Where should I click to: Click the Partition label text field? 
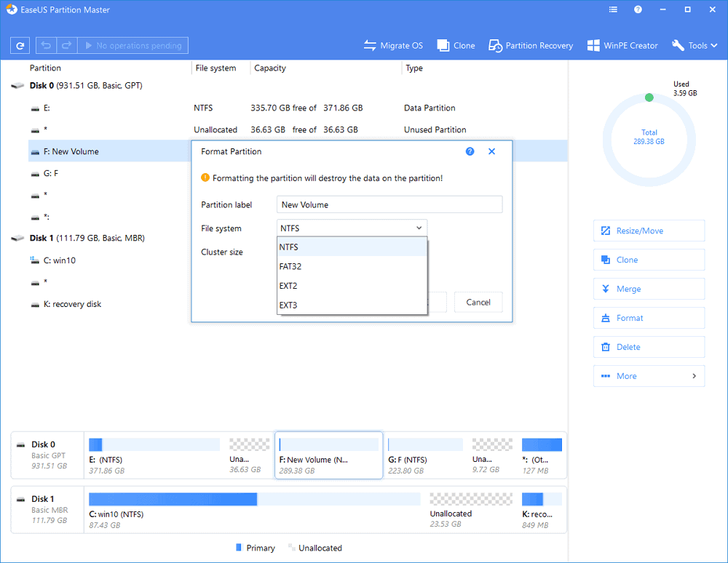[389, 205]
